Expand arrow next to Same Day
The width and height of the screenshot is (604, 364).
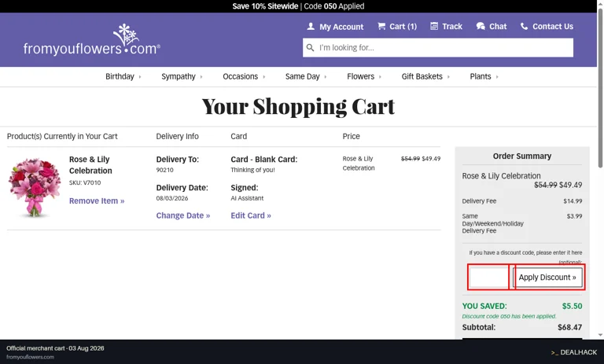pyautogui.click(x=326, y=77)
